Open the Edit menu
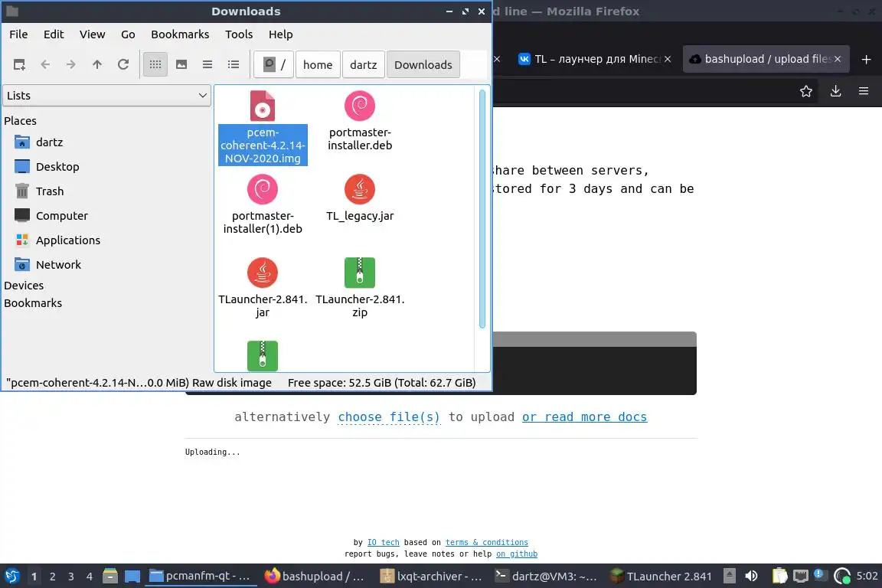The height and width of the screenshot is (588, 882). click(x=54, y=34)
